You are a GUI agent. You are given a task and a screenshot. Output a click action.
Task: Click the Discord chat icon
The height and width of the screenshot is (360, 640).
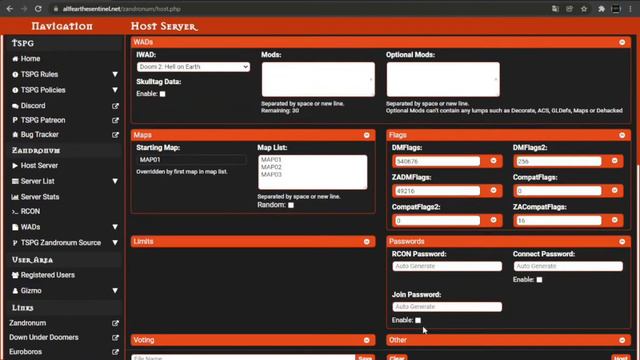coord(15,106)
